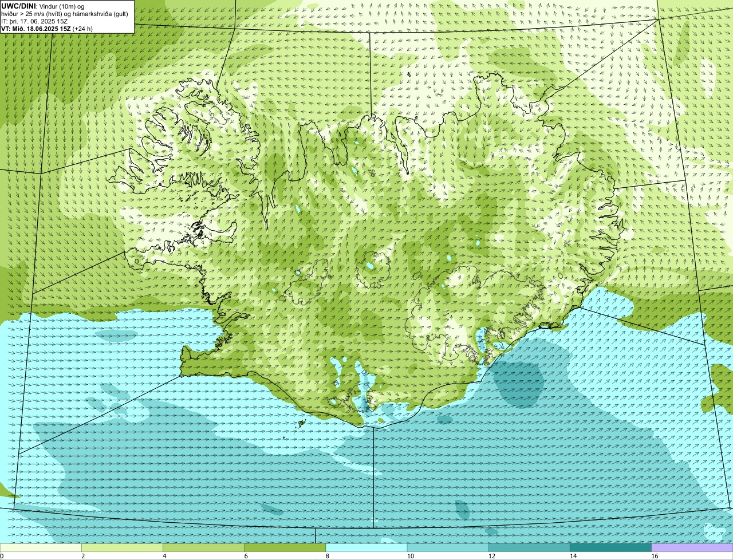Screen dimensions: 733x560
Task: Click the green 4–6 m/s legend swatch
Action: (203, 547)
